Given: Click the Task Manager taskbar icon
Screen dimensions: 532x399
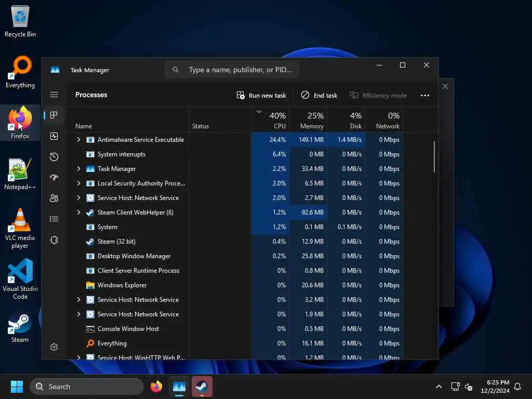Looking at the screenshot, I should (179, 387).
